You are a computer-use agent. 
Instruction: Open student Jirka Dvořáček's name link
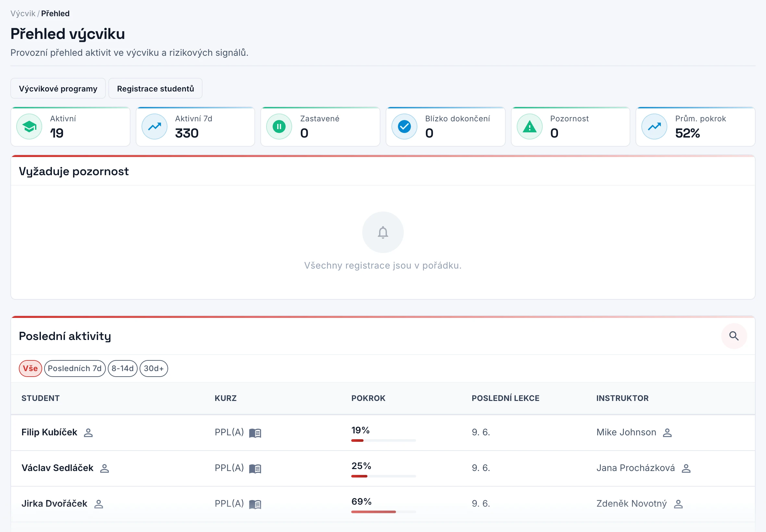point(54,503)
